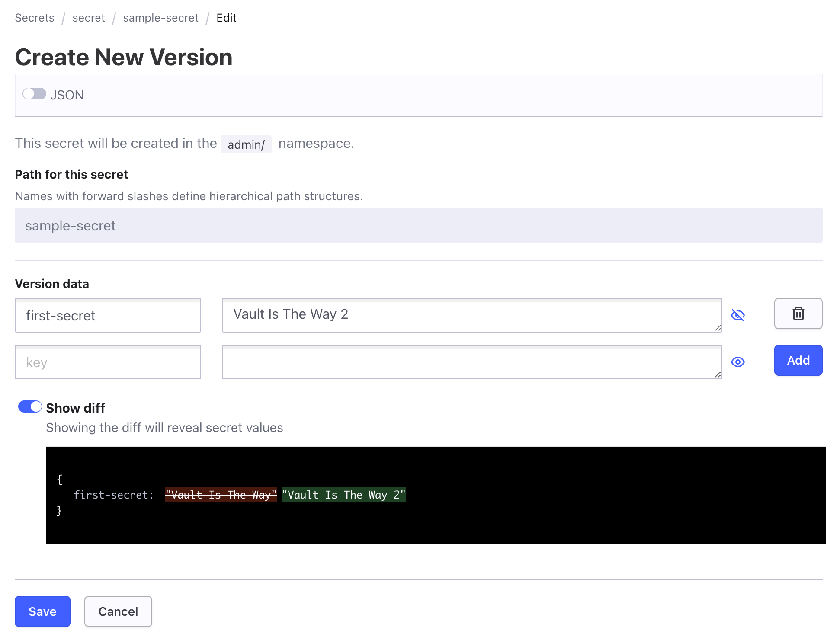Reveal the empty new value field

coord(737,362)
